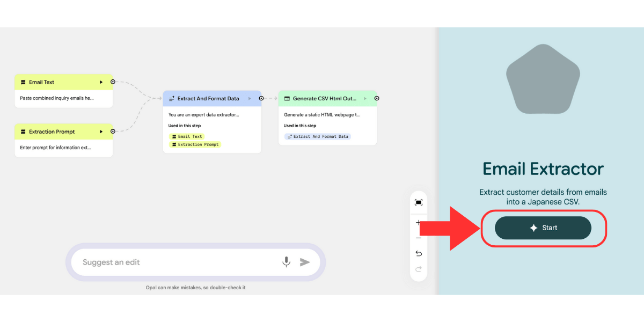
Task: Select the Extract And Format Data node header
Action: pos(207,99)
